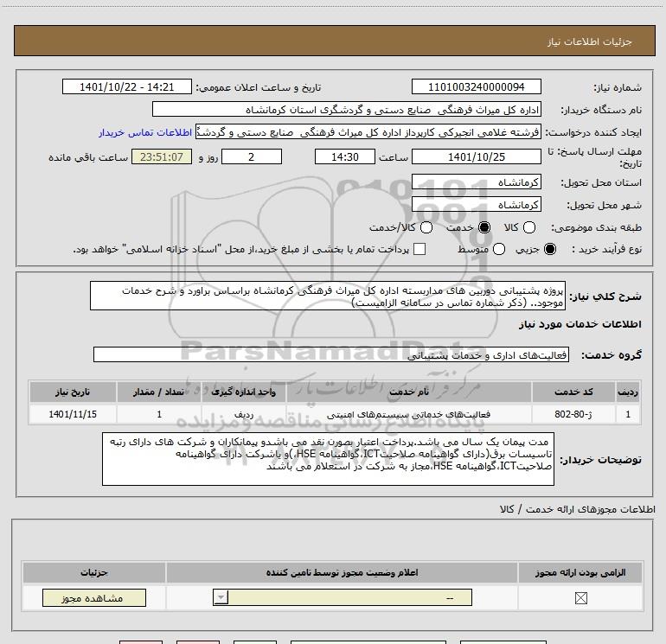666x644 pixels.
Task: Click the تاریخ نیاز column header
Action: 73,392
